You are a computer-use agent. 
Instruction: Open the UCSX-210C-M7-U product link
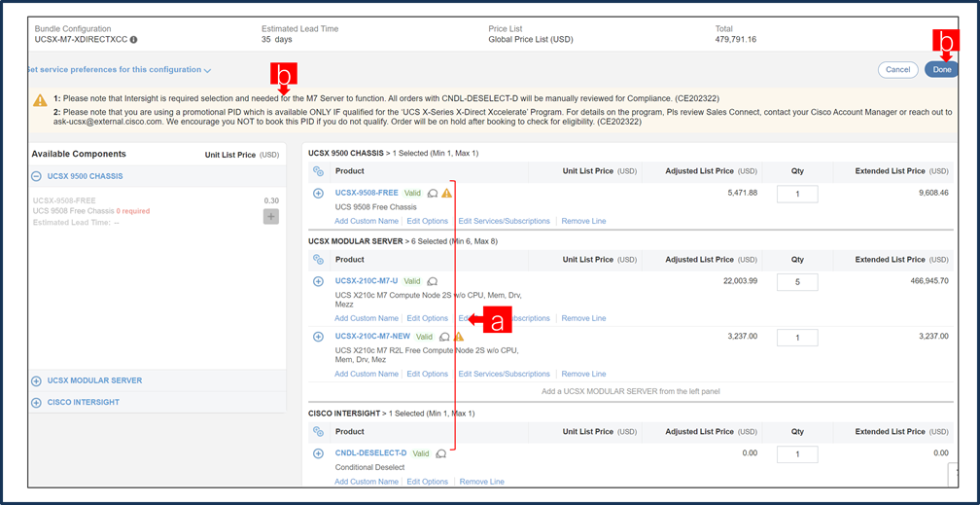pos(367,281)
